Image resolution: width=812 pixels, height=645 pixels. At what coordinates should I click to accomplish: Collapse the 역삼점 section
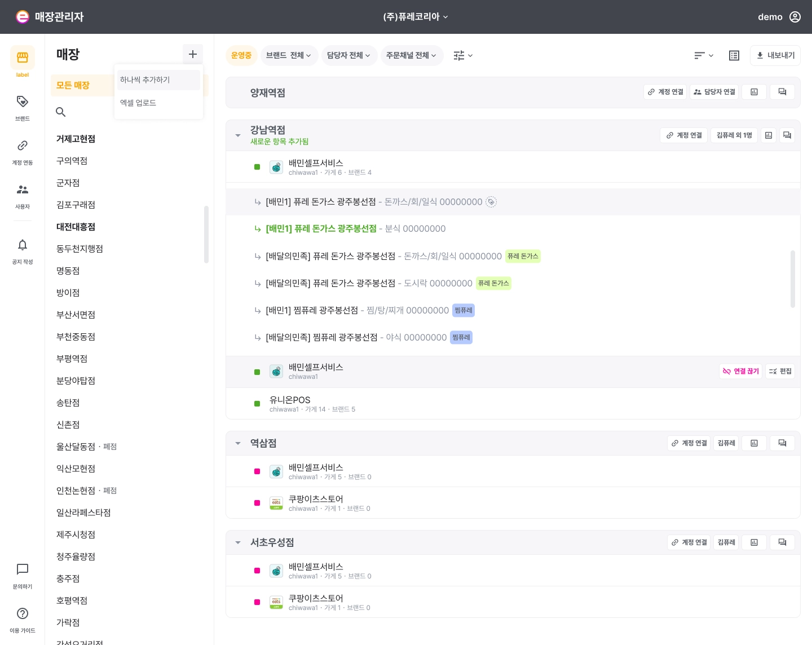point(238,443)
